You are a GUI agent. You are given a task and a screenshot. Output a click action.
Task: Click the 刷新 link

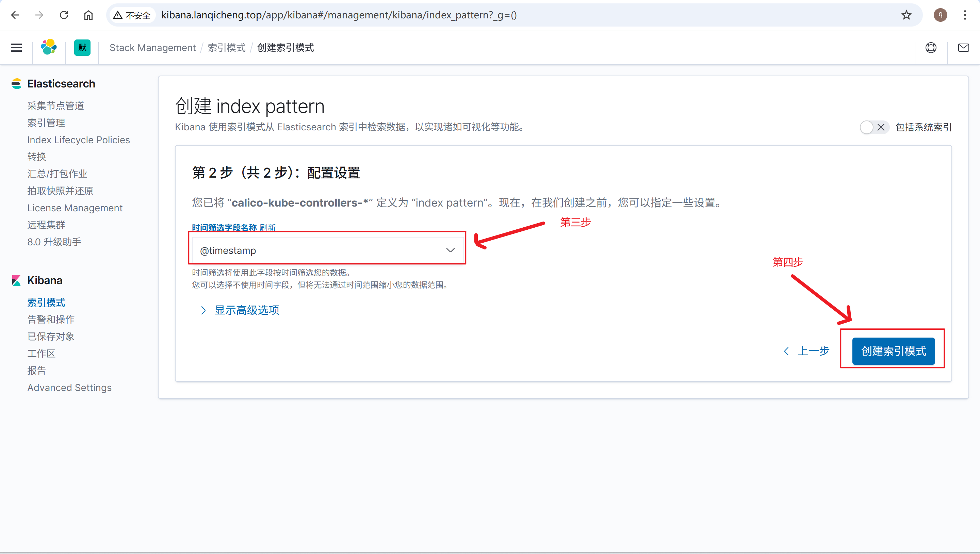tap(267, 228)
